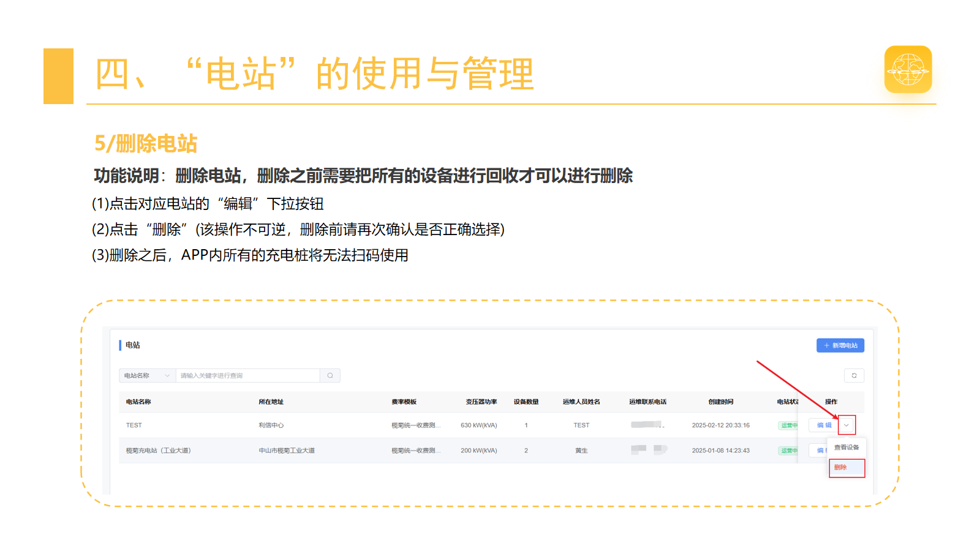Click operator name 黄生

(x=581, y=451)
